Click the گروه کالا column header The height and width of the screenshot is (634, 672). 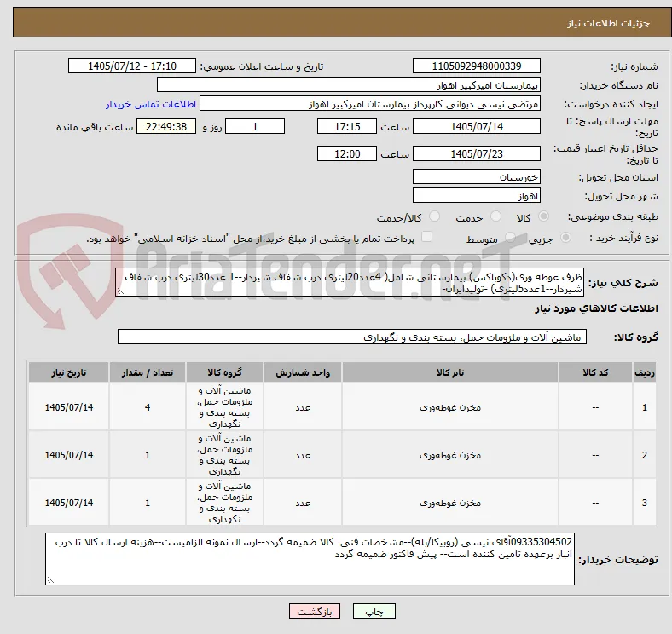pyautogui.click(x=225, y=372)
